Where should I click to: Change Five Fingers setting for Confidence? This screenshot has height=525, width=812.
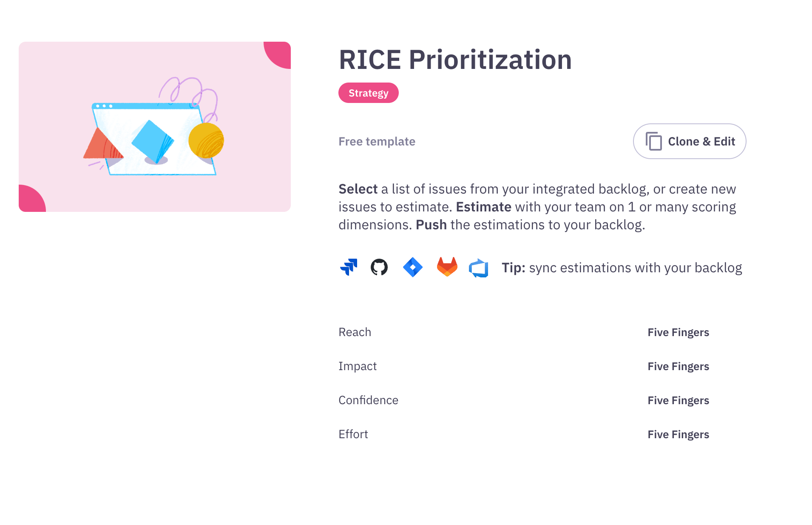tap(678, 400)
